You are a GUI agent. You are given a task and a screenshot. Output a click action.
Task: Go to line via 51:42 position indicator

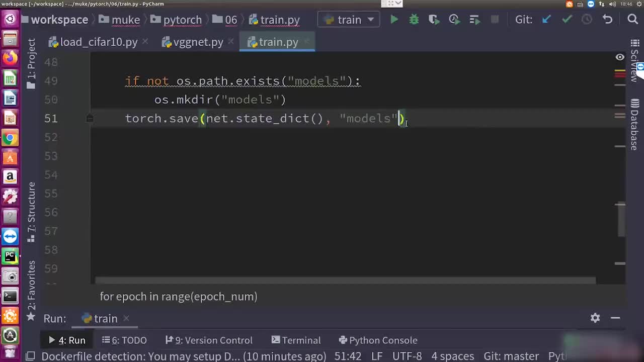[348, 356]
